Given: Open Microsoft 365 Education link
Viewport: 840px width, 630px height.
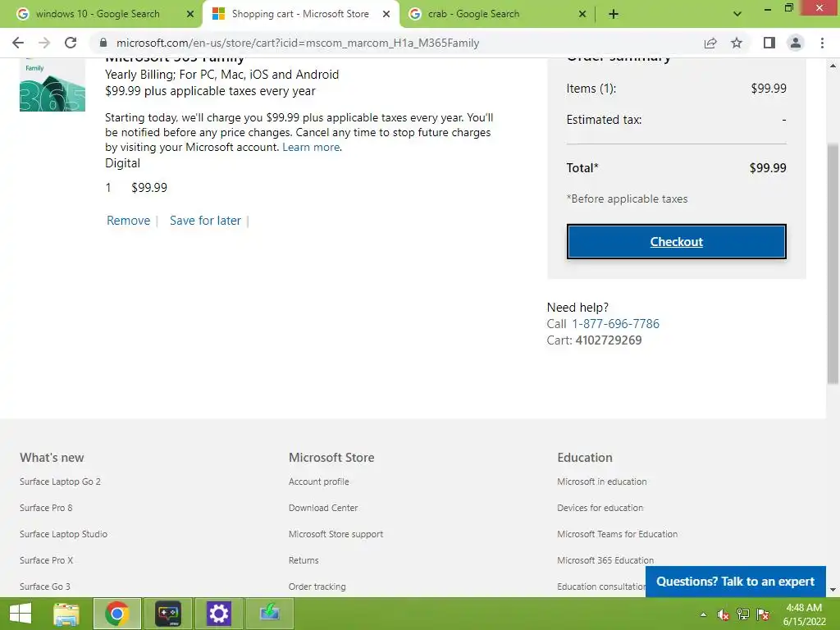Looking at the screenshot, I should 605,560.
